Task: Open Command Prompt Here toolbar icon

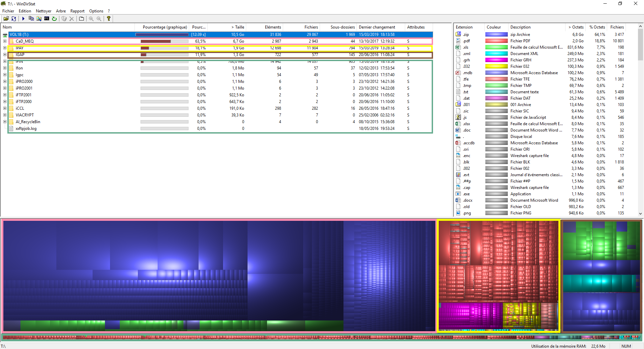Action: click(x=47, y=19)
